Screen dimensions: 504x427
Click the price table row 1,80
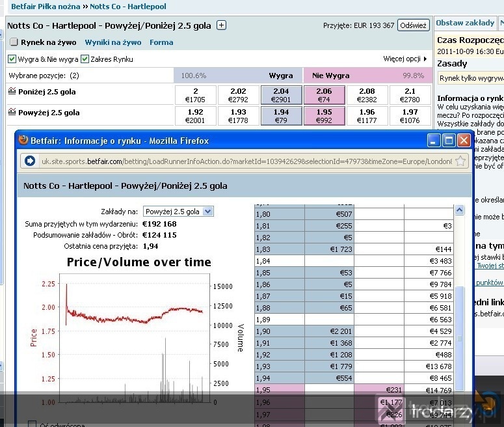354,214
